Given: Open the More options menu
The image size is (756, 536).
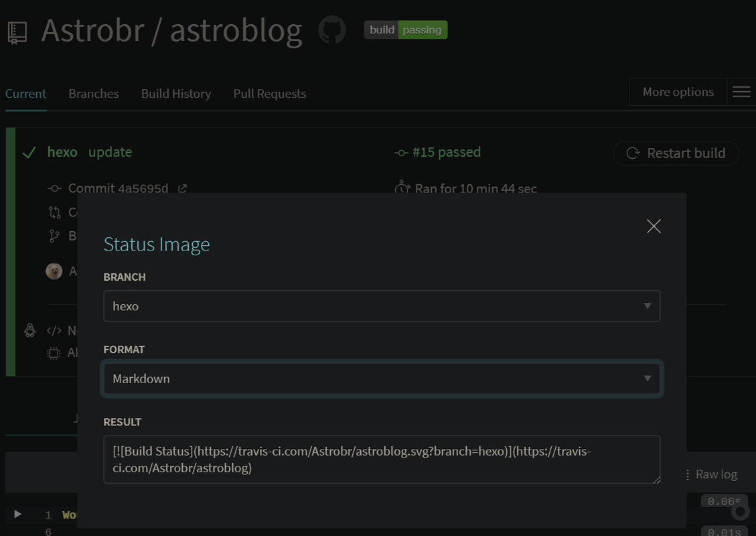Looking at the screenshot, I should click(678, 92).
